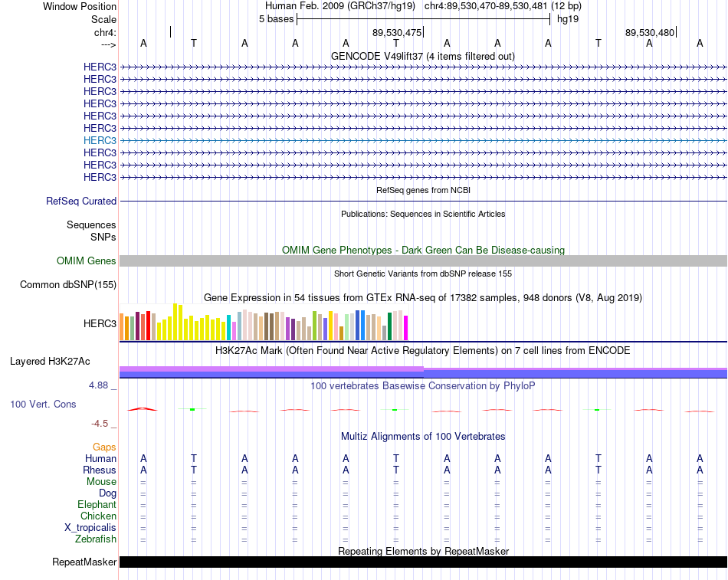Click the light-blue highlighted HERC3 transcript label
This screenshot has width=728, height=580.
[100, 140]
